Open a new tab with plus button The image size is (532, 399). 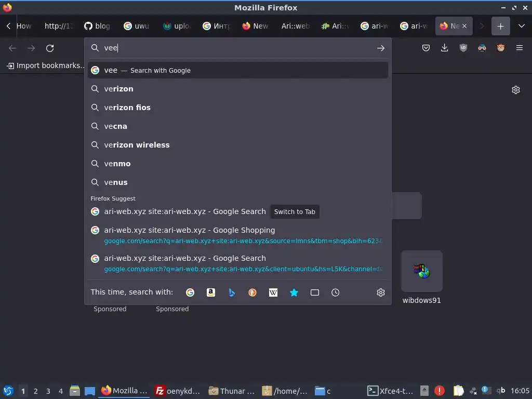coord(500,26)
